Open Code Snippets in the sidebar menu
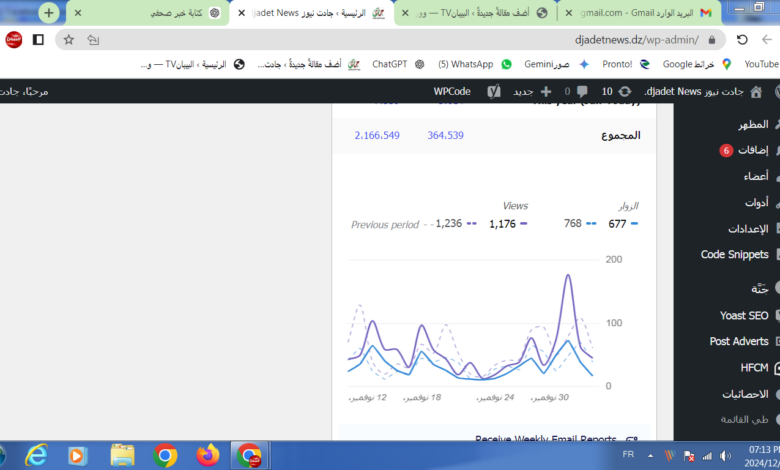This screenshot has height=470, width=780. [x=735, y=255]
